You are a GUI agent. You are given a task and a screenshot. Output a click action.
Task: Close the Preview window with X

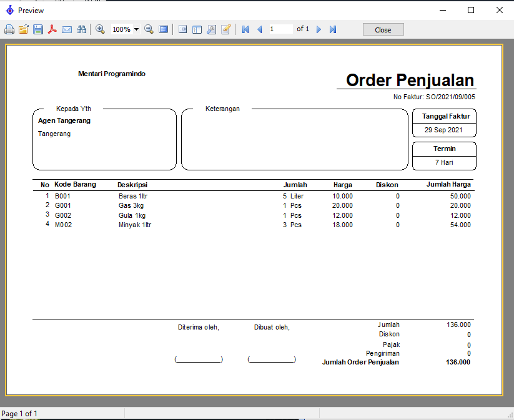pos(499,10)
